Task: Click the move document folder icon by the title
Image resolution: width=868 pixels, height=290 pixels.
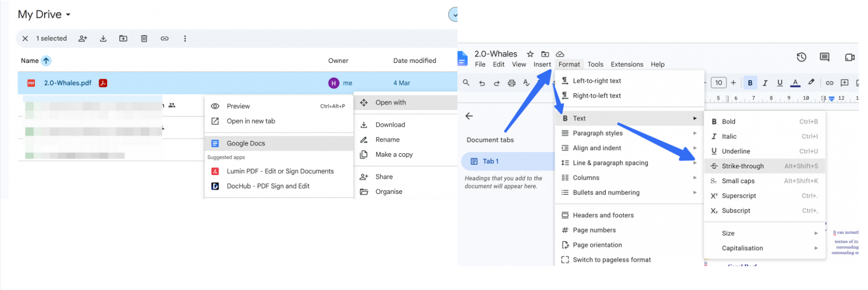Action: click(545, 54)
